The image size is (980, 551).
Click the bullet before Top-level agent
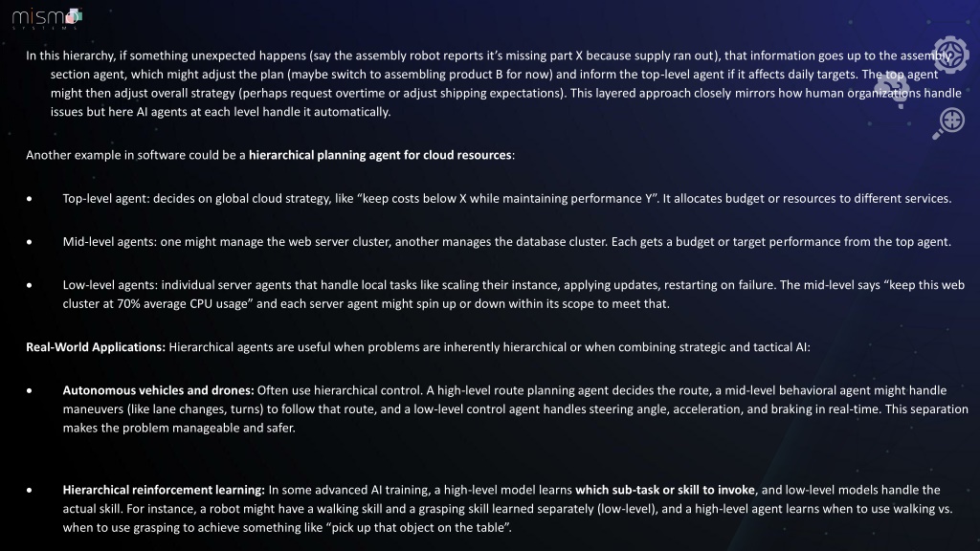[30, 199]
